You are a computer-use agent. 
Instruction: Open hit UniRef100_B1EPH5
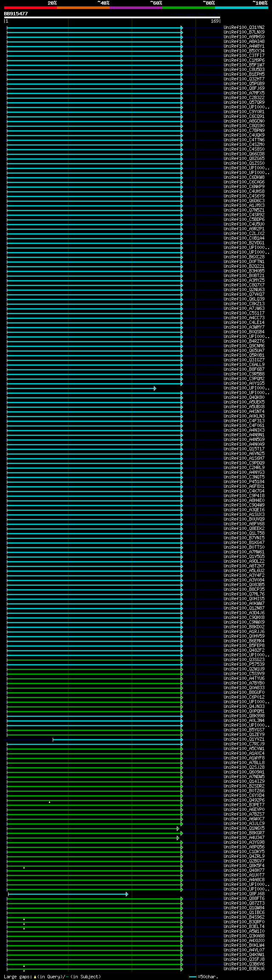(x=244, y=75)
